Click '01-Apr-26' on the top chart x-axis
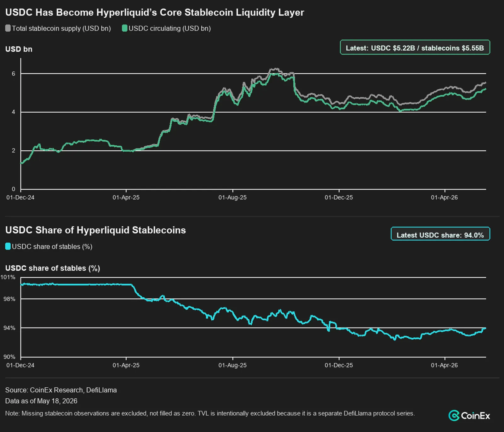 444,197
